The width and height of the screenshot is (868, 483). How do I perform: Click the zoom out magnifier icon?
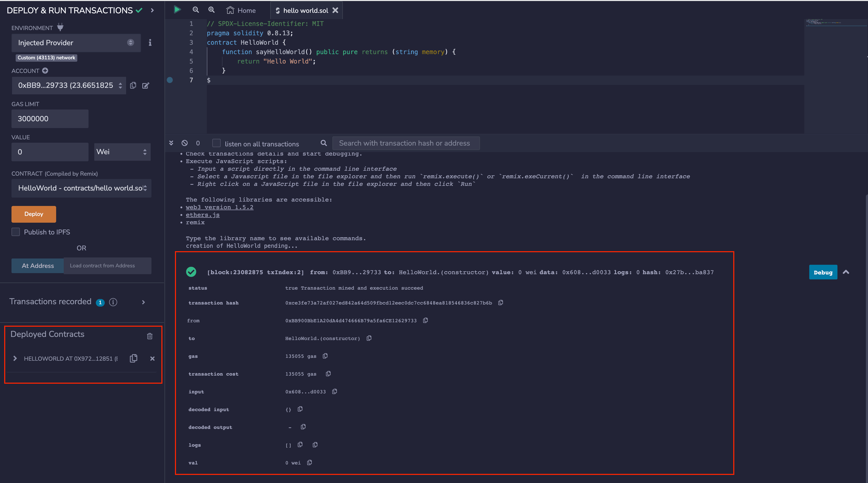pyautogui.click(x=196, y=10)
